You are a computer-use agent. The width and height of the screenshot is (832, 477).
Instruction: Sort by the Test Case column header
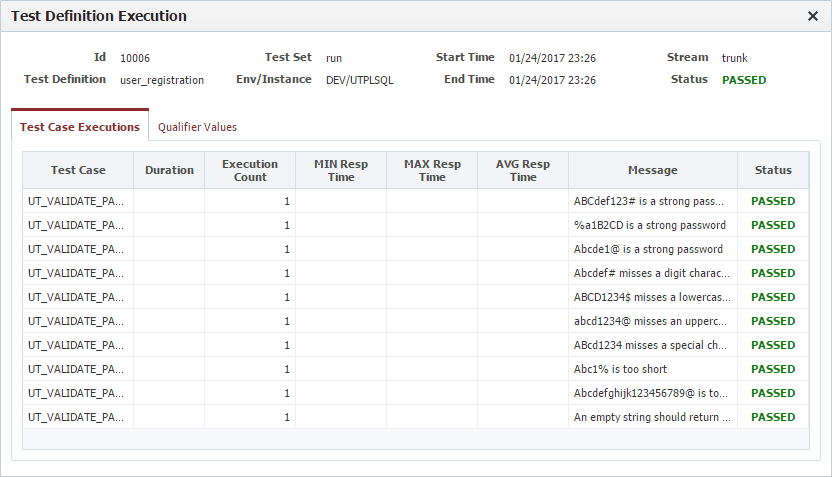78,170
